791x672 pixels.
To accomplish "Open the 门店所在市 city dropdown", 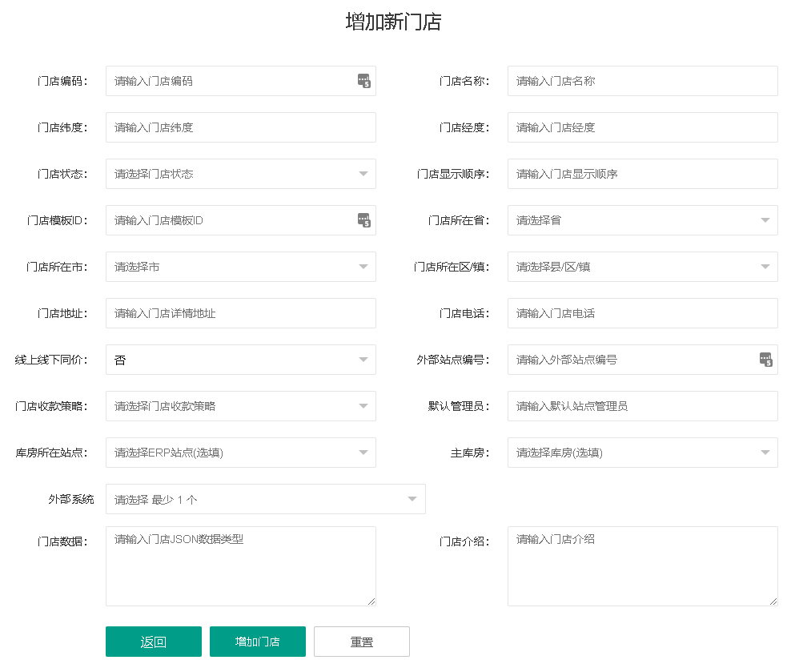I will (x=240, y=267).
